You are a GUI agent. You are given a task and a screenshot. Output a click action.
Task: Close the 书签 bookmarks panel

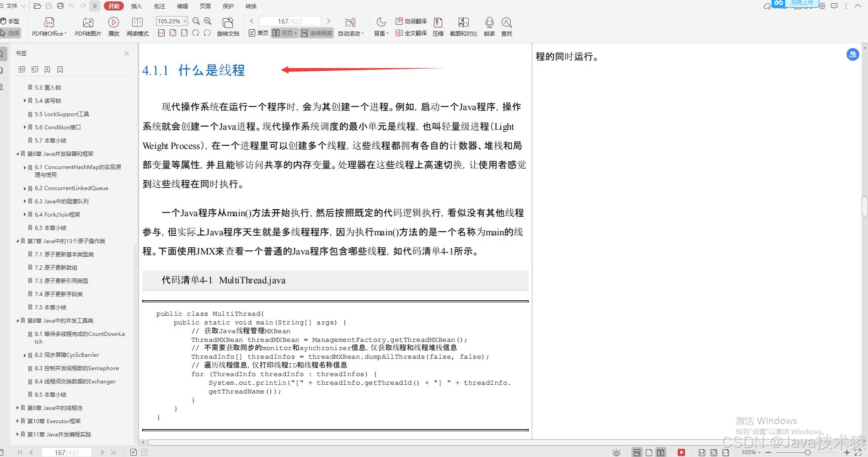127,53
